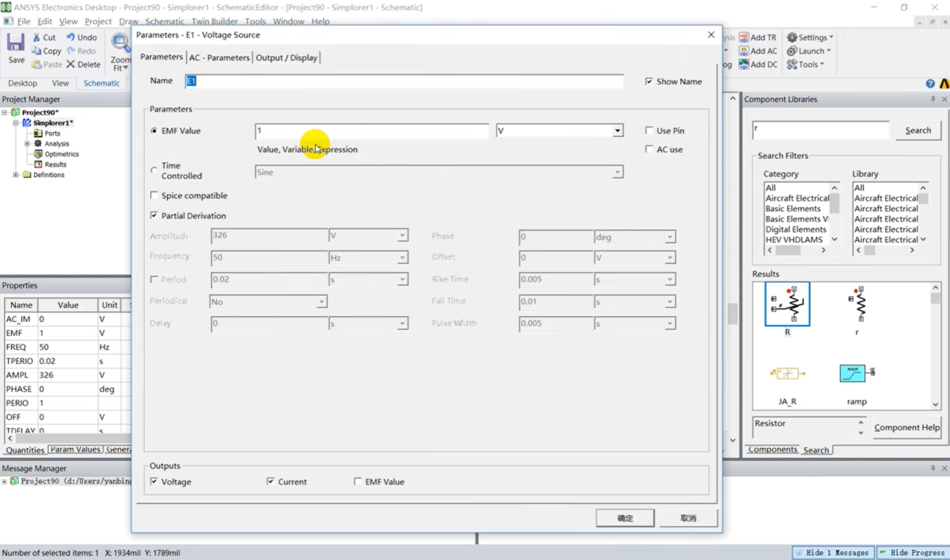Screen dimensions: 950x560
Task: Switch to the AC - Parameters tab
Action: point(219,57)
